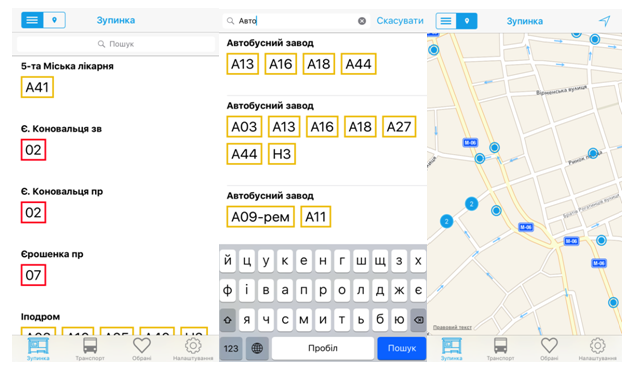Switch to list view in right screen
This screenshot has height=377, width=639.
pyautogui.click(x=446, y=21)
